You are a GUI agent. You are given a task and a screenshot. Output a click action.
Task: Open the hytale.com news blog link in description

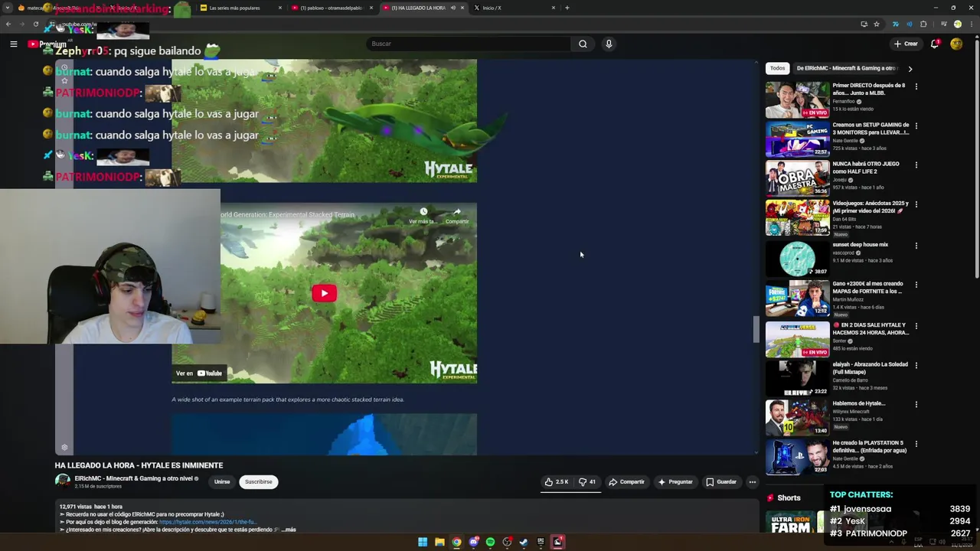[207, 522]
